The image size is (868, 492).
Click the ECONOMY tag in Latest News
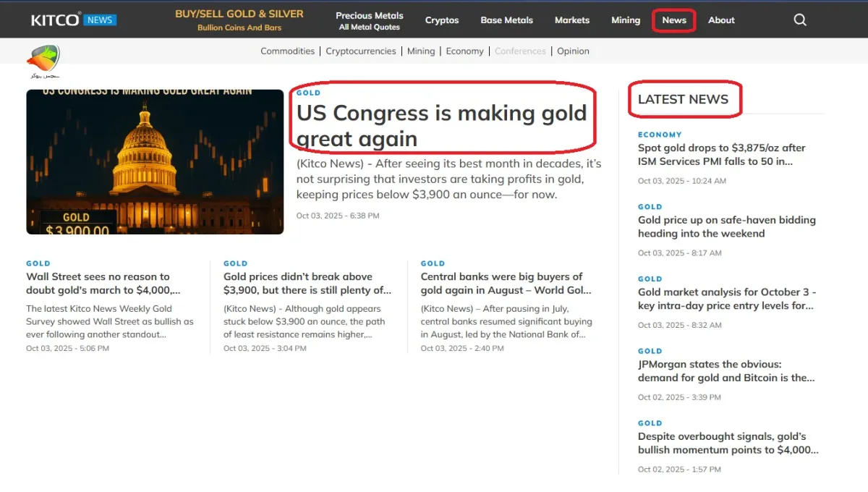point(660,135)
